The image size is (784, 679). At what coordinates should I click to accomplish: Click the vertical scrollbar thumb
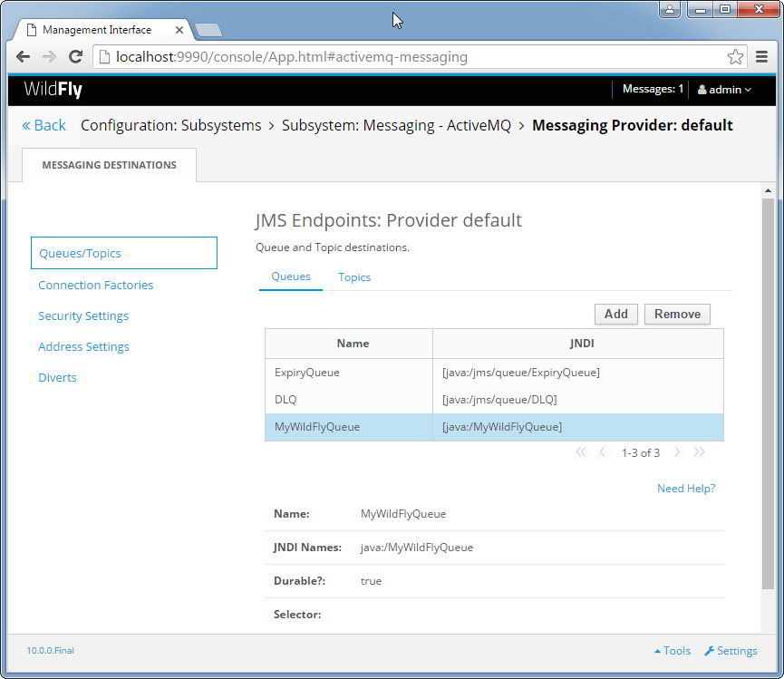point(768,394)
